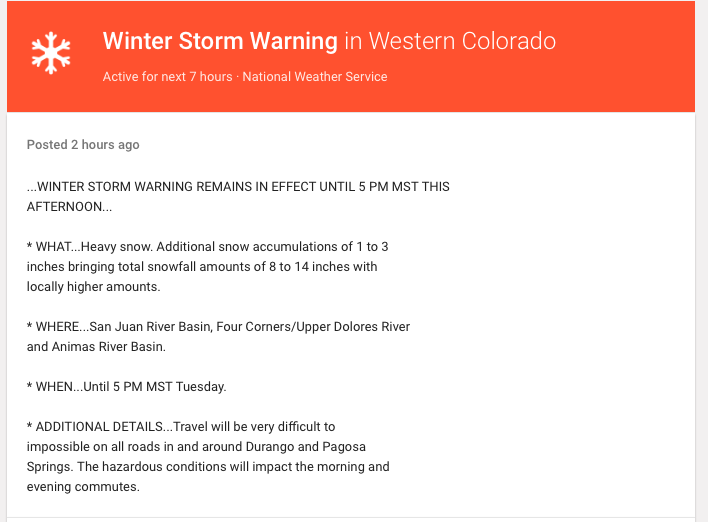Click the word "AFTERNOON..." in the alert

pos(69,207)
